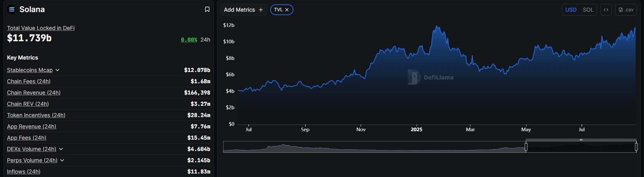The width and height of the screenshot is (644, 177).
Task: Click the $1.68m chain fees value
Action: tap(200, 81)
